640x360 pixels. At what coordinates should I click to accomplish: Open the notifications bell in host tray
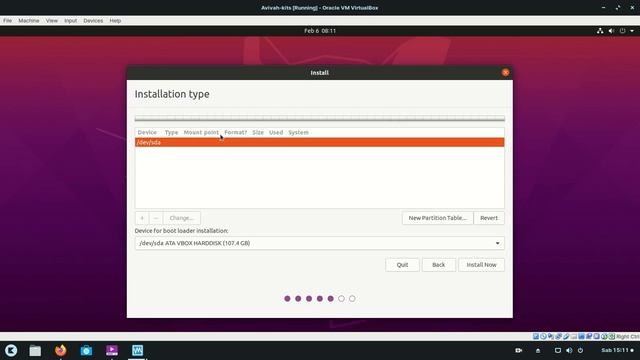pos(538,350)
